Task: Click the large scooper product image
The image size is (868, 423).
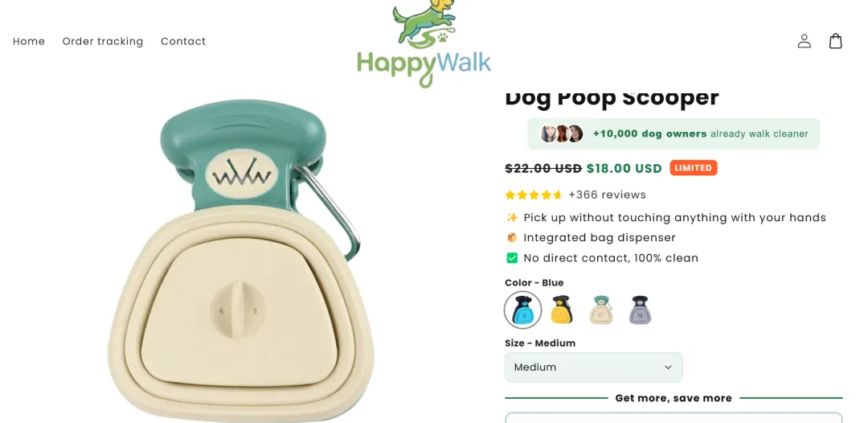Action: pos(241,261)
